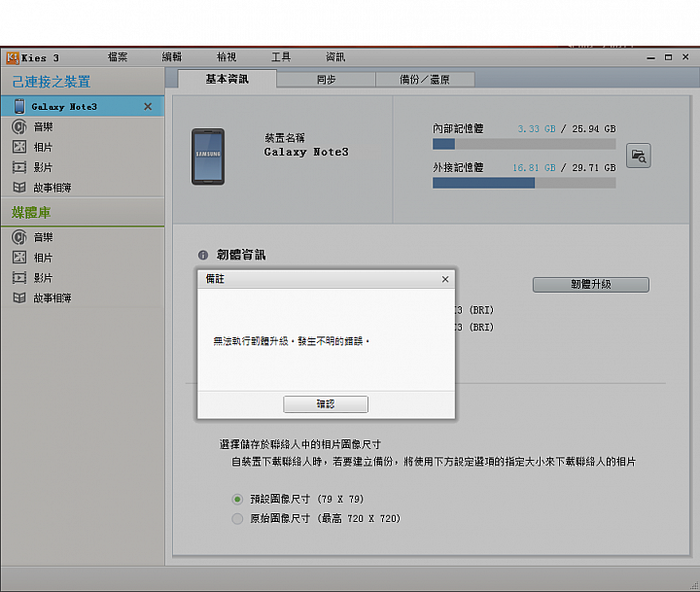Viewport: 700px width, 592px height.
Task: Confirm the error dialog with 確認 button
Action: [326, 404]
